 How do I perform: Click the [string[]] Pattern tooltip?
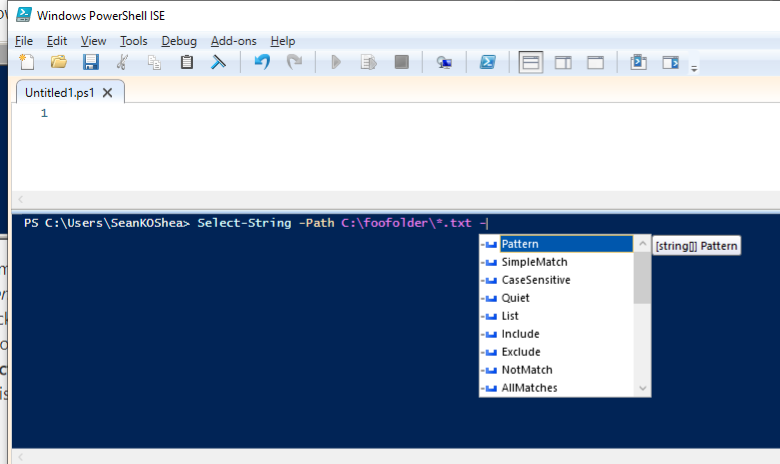[696, 246]
